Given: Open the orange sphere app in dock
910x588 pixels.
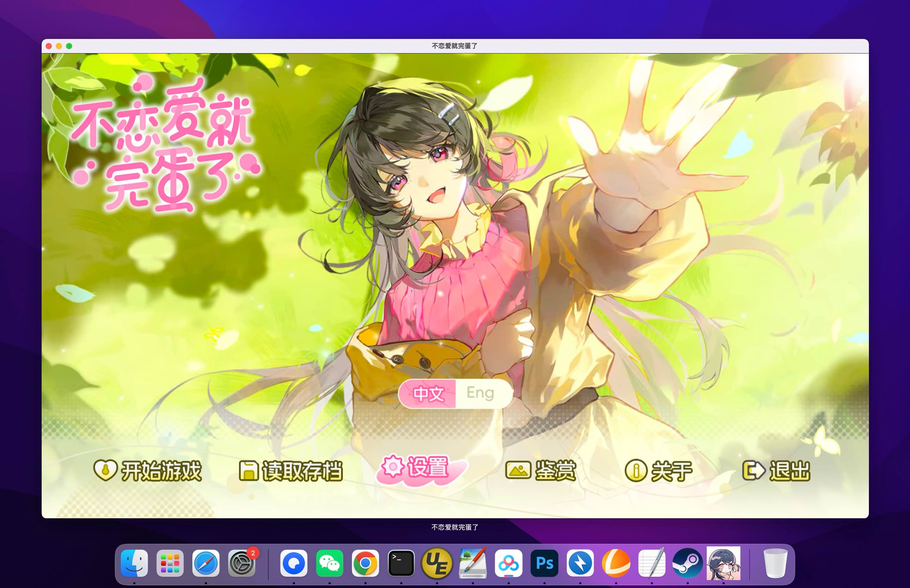Looking at the screenshot, I should point(616,563).
